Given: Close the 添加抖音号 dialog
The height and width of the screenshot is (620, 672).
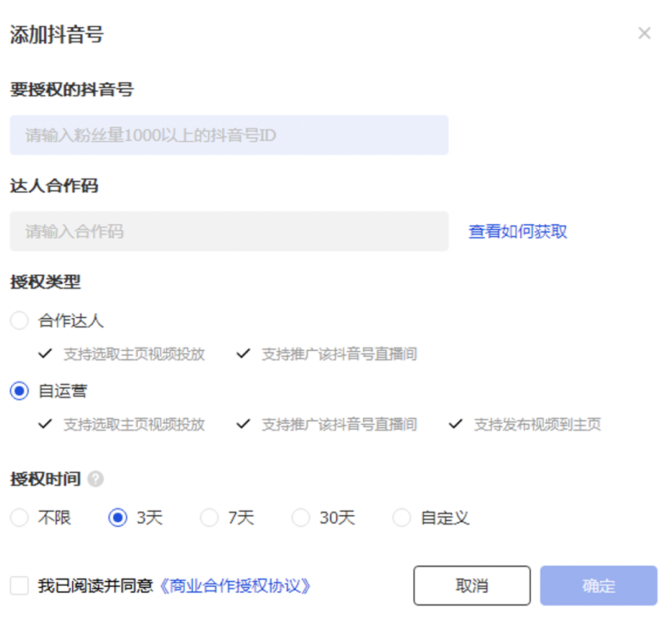Looking at the screenshot, I should pos(644,33).
